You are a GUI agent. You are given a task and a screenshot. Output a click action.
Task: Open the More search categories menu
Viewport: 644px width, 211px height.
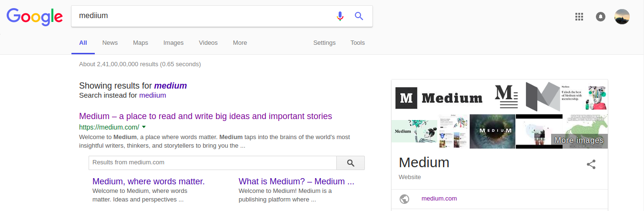point(240,43)
